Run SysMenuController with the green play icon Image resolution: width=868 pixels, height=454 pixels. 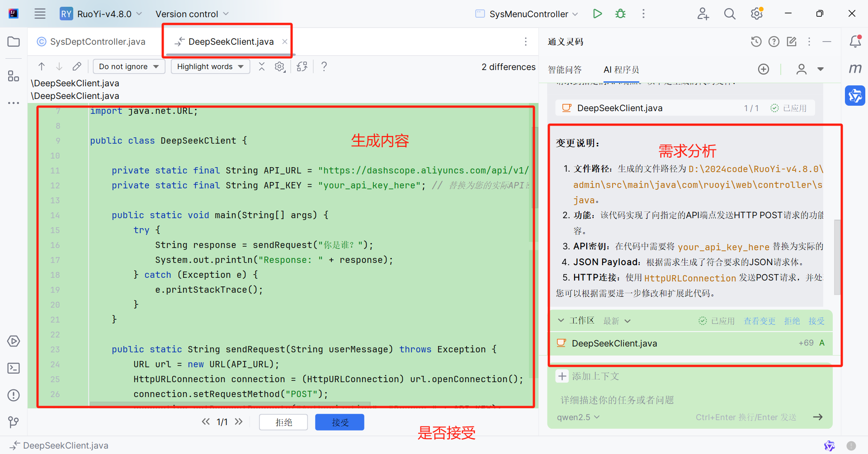[597, 14]
